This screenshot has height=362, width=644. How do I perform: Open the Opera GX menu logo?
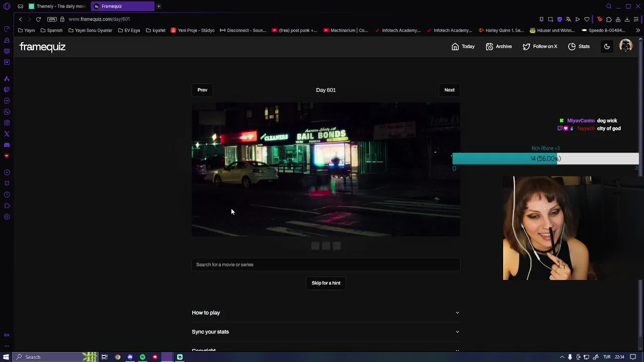click(7, 7)
